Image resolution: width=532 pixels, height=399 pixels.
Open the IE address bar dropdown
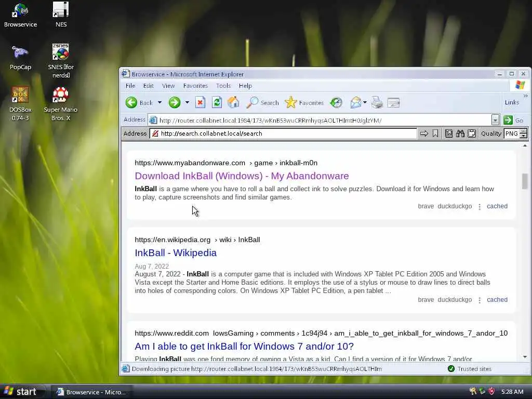coord(495,120)
